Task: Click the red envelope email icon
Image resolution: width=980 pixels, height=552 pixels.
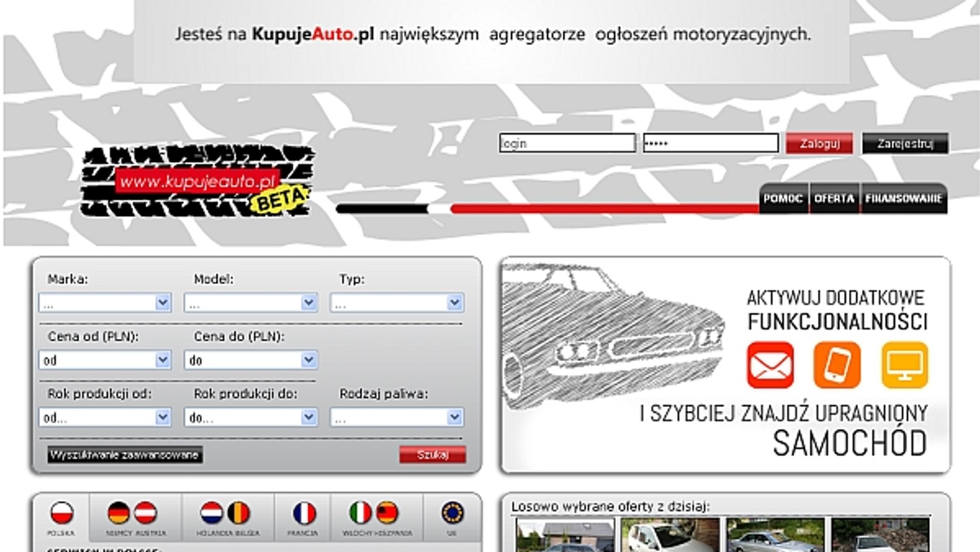Action: pyautogui.click(x=770, y=365)
